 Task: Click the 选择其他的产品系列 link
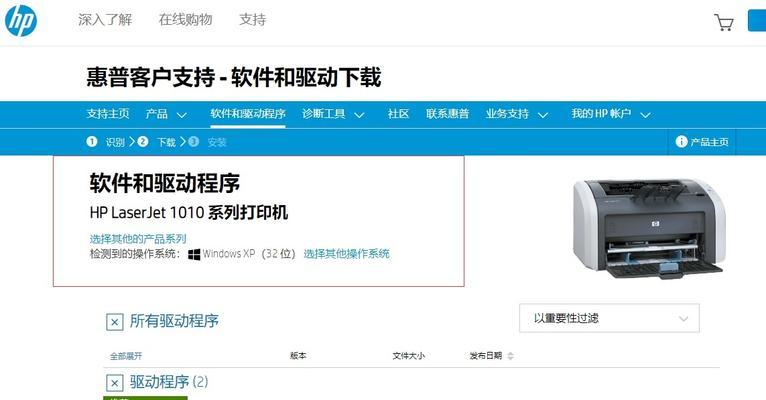click(x=138, y=239)
